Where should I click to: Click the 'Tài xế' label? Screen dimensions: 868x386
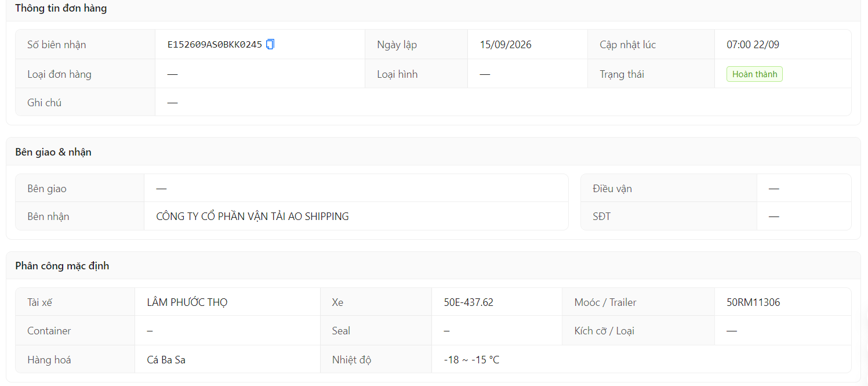(x=40, y=302)
